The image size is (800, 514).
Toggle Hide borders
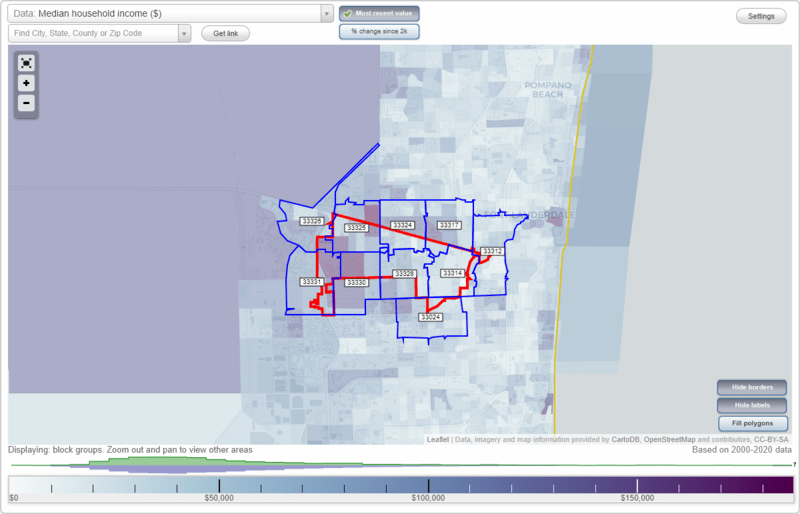pos(752,387)
